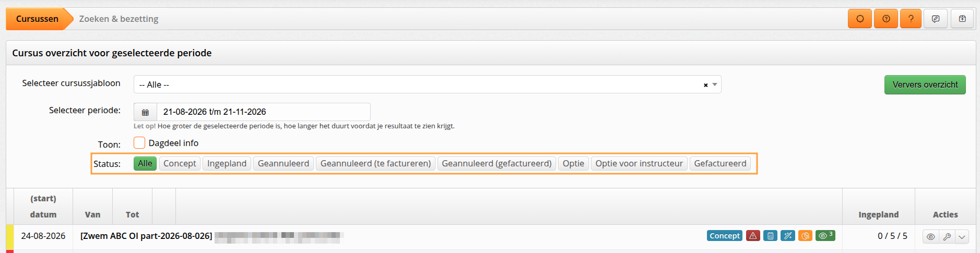Clear cursussjabloon selection with the x
Image resolution: width=980 pixels, height=253 pixels.
[x=705, y=85]
